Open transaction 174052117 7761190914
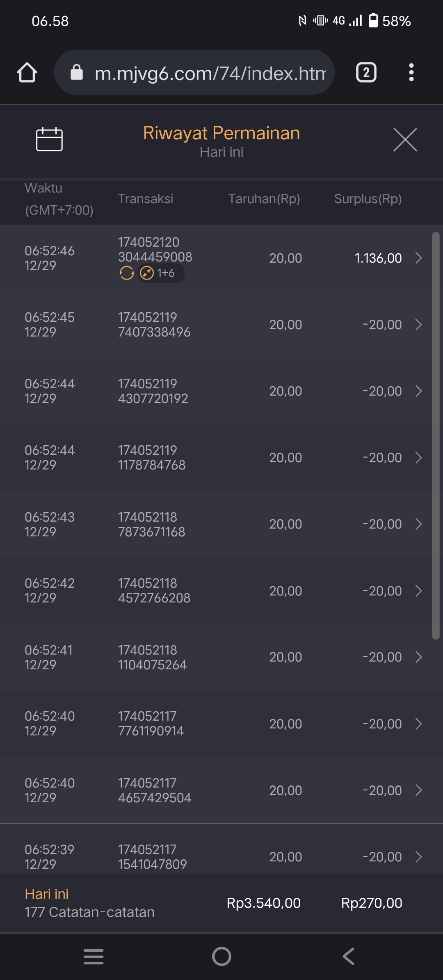Image resolution: width=443 pixels, height=980 pixels. click(x=151, y=724)
